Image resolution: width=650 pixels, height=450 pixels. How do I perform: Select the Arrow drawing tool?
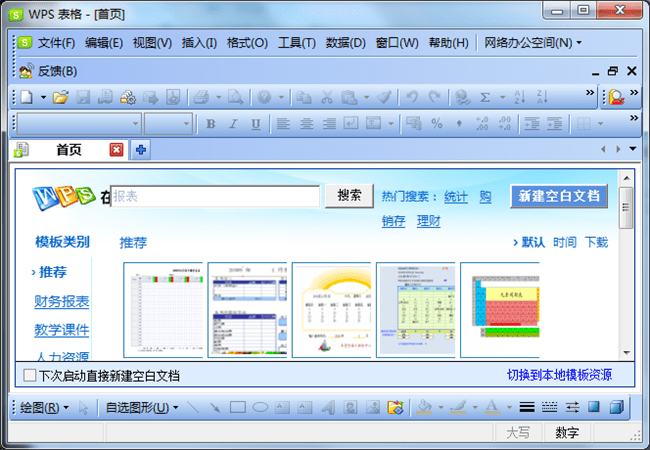pos(215,407)
